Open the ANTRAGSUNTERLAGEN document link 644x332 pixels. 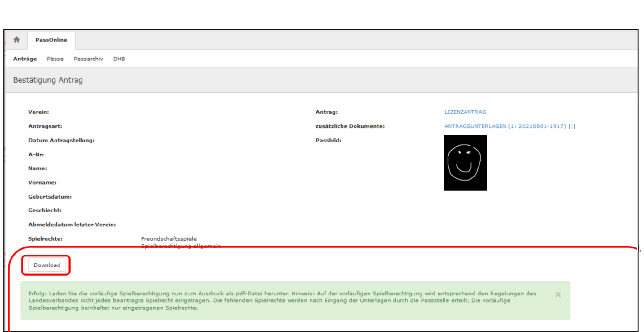point(505,126)
